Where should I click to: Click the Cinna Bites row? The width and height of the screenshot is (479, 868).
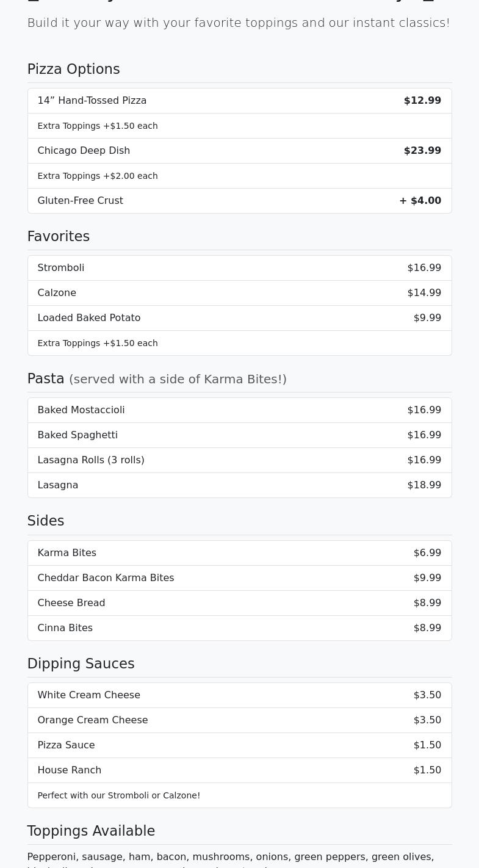(65, 628)
